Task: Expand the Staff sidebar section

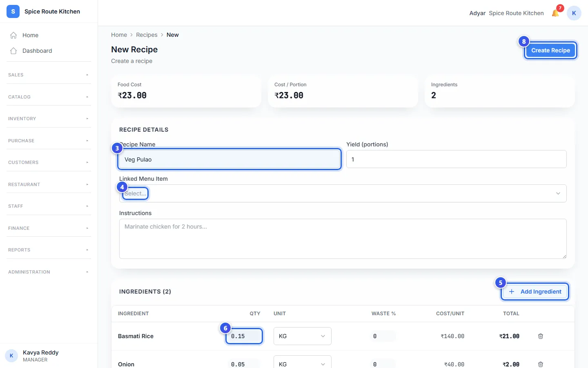Action: 49,206
